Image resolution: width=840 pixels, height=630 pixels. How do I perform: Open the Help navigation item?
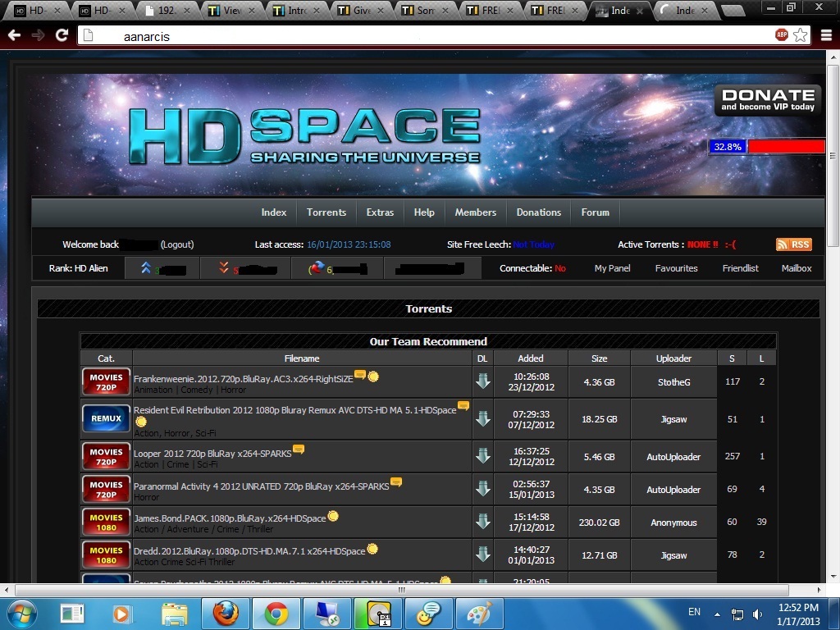[x=424, y=212]
